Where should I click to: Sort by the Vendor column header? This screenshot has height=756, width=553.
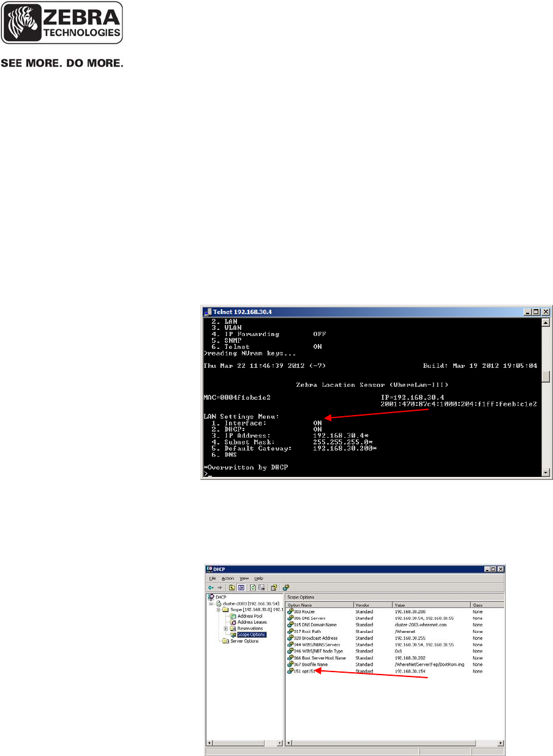373,605
